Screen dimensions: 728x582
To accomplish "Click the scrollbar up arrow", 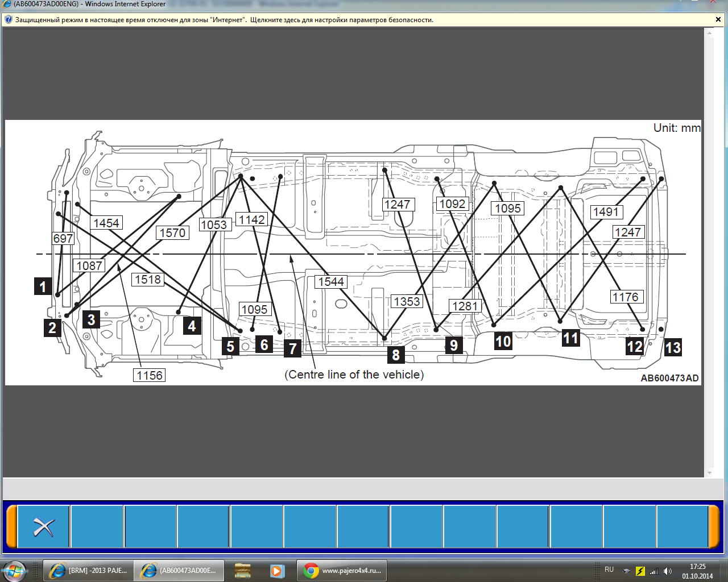I will tap(709, 33).
